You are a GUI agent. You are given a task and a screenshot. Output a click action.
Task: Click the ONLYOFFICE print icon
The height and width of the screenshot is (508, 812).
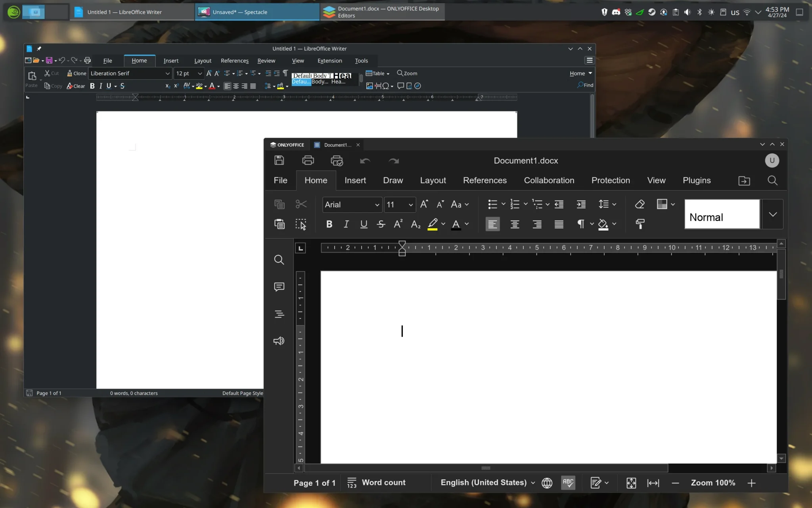[308, 160]
